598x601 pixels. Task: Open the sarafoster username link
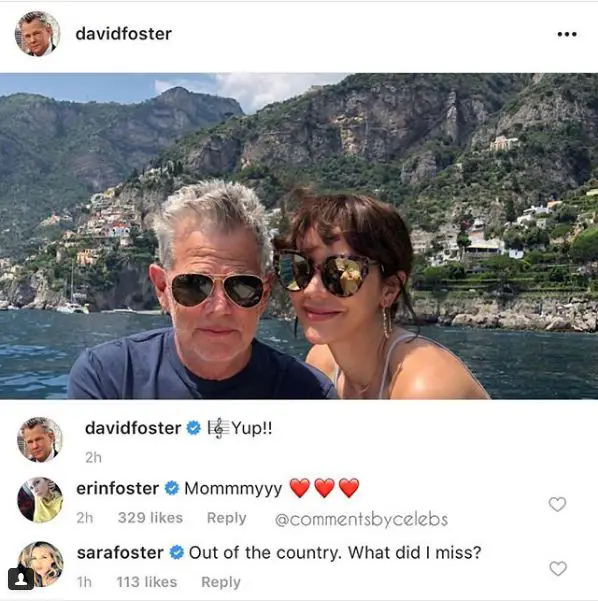(x=120, y=553)
